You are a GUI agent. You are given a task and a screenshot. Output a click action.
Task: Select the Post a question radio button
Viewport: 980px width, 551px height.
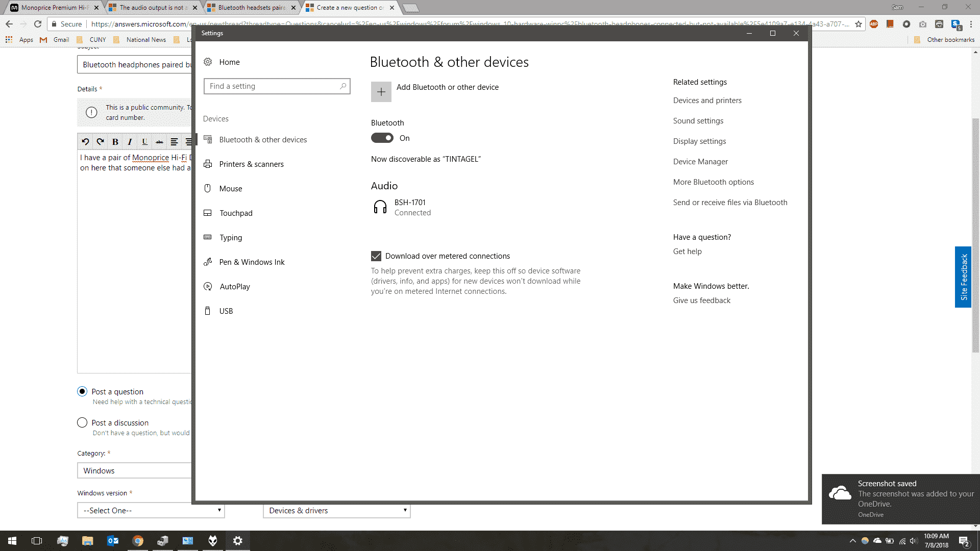[x=82, y=391]
